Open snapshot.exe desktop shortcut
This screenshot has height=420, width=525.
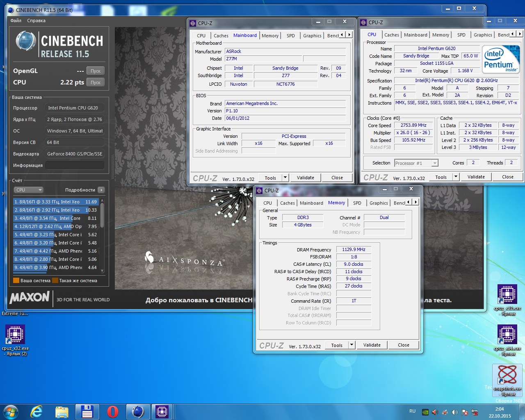pyautogui.click(x=507, y=380)
